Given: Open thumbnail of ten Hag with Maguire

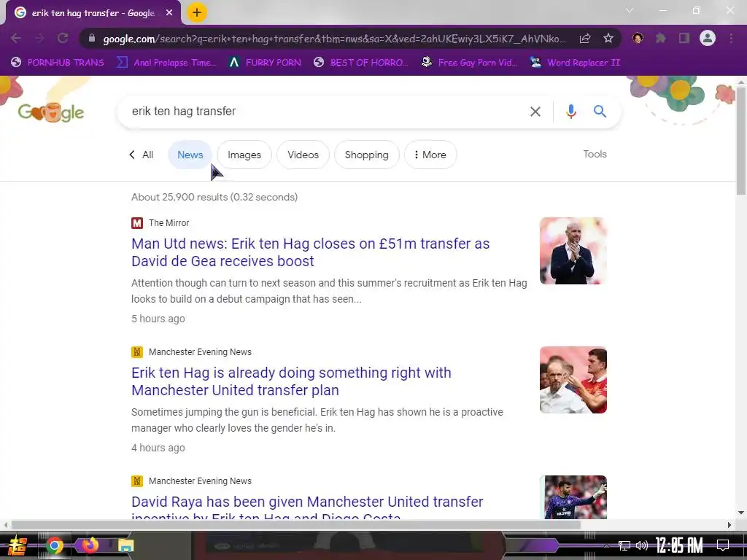Looking at the screenshot, I should (573, 380).
